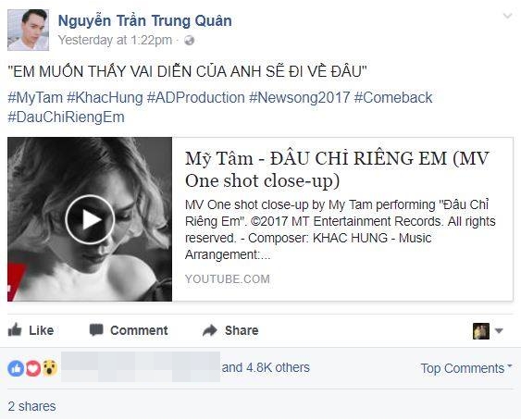Click the "Yesterday at 1:22pm" timestamp
This screenshot has height=420, width=521.
click(x=115, y=40)
